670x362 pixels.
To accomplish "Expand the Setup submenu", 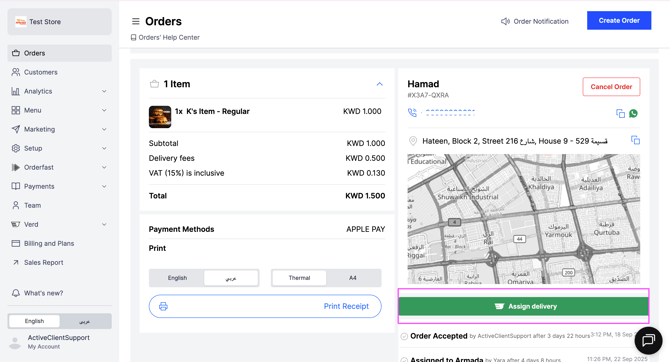I will (104, 148).
